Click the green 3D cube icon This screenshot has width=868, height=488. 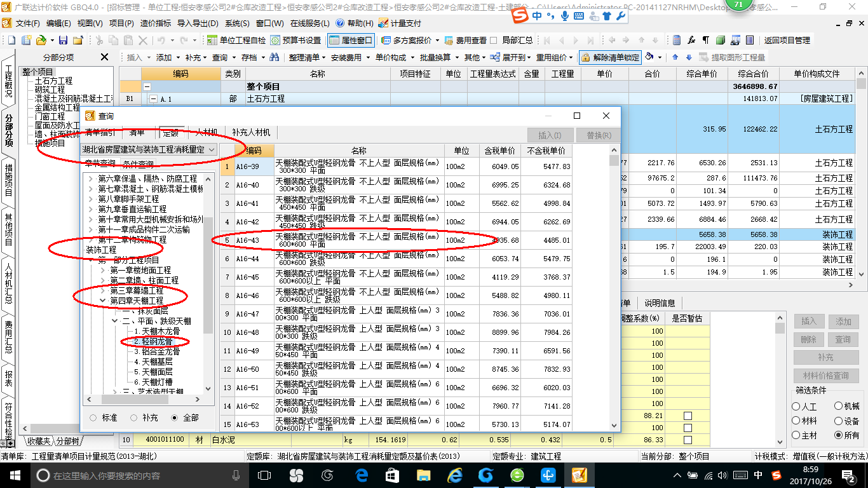click(x=720, y=40)
